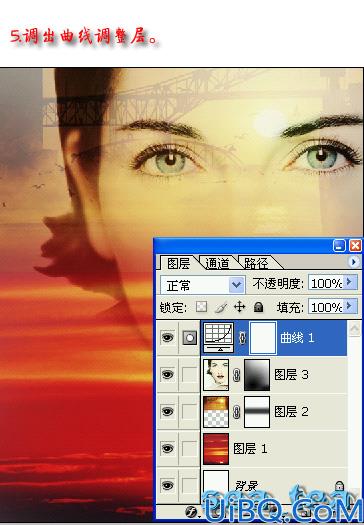Toggle lock all padlock icon
364x525 pixels.
coord(258,307)
